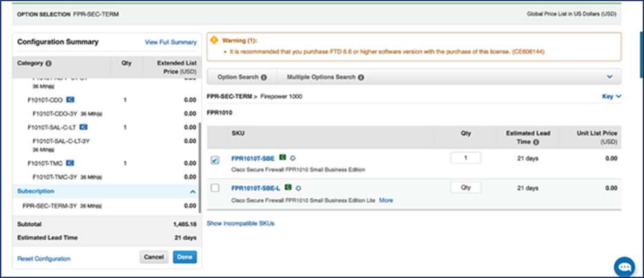Open the chat support bubble icon

pyautogui.click(x=625, y=267)
